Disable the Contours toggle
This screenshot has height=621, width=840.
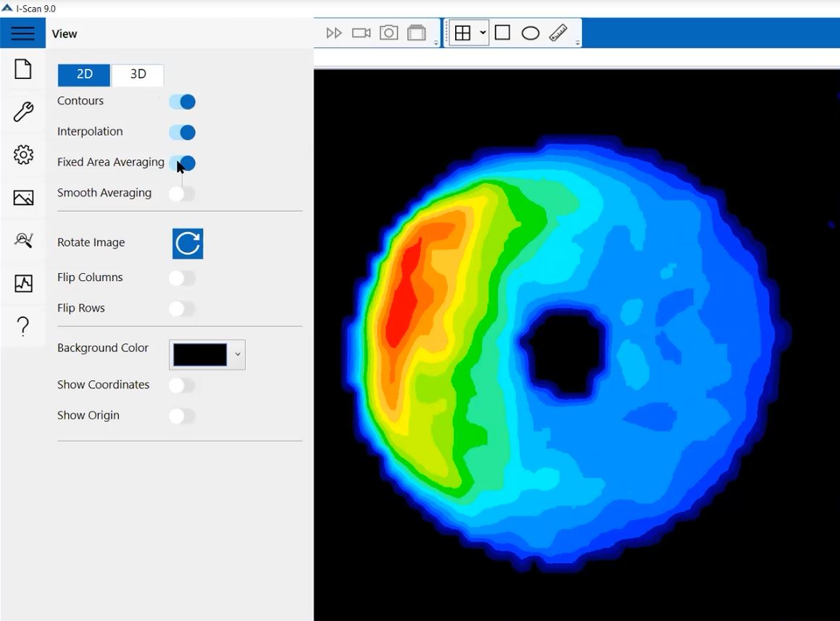point(182,102)
